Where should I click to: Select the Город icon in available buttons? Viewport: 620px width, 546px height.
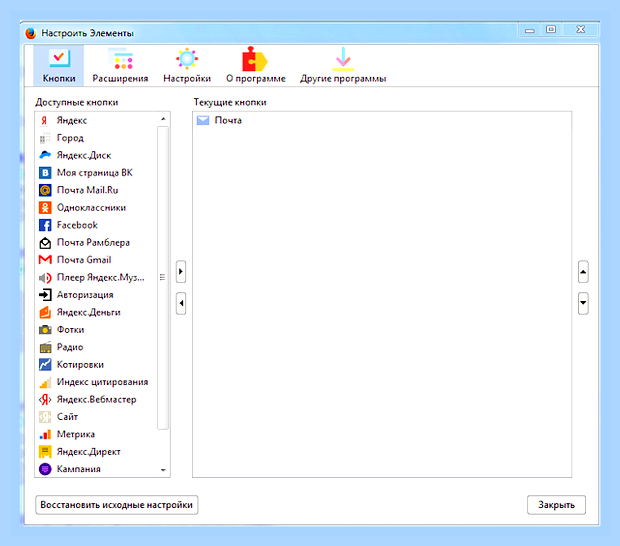click(45, 138)
